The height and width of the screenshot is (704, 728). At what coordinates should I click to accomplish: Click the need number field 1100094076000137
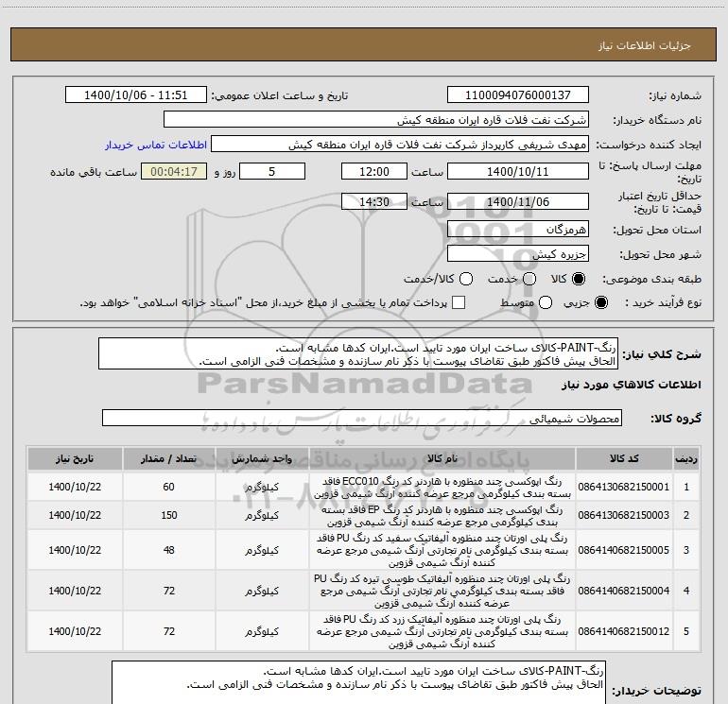tap(518, 95)
